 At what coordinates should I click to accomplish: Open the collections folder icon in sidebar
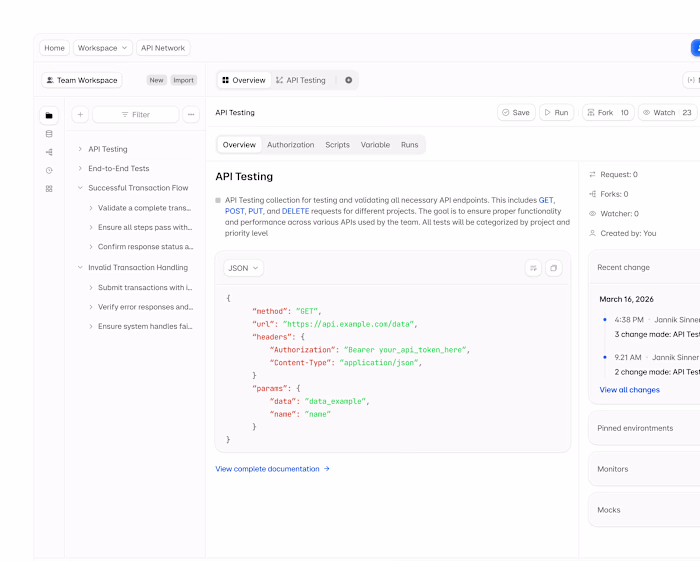coord(49,116)
